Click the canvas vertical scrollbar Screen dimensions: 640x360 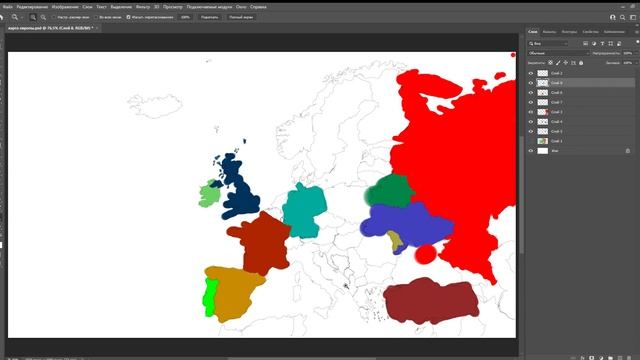[x=521, y=194]
